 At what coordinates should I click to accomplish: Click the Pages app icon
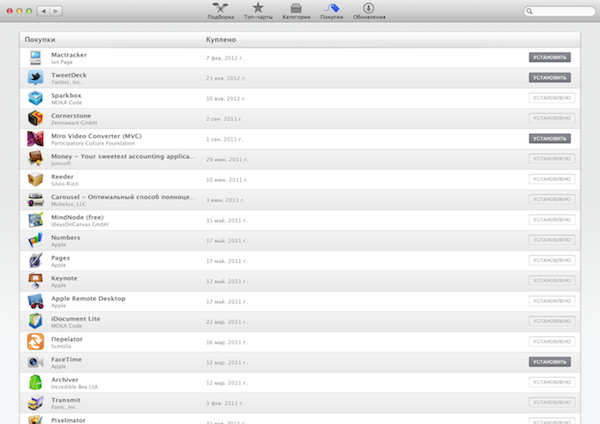36,260
